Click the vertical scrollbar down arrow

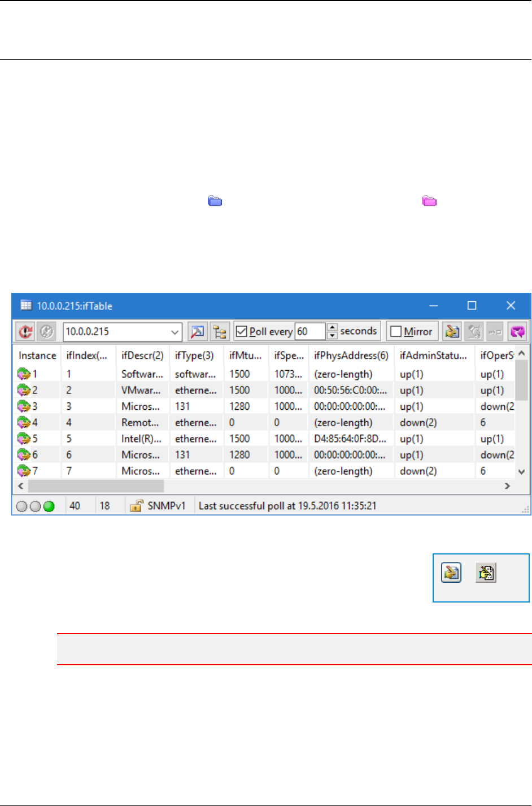coord(522,471)
